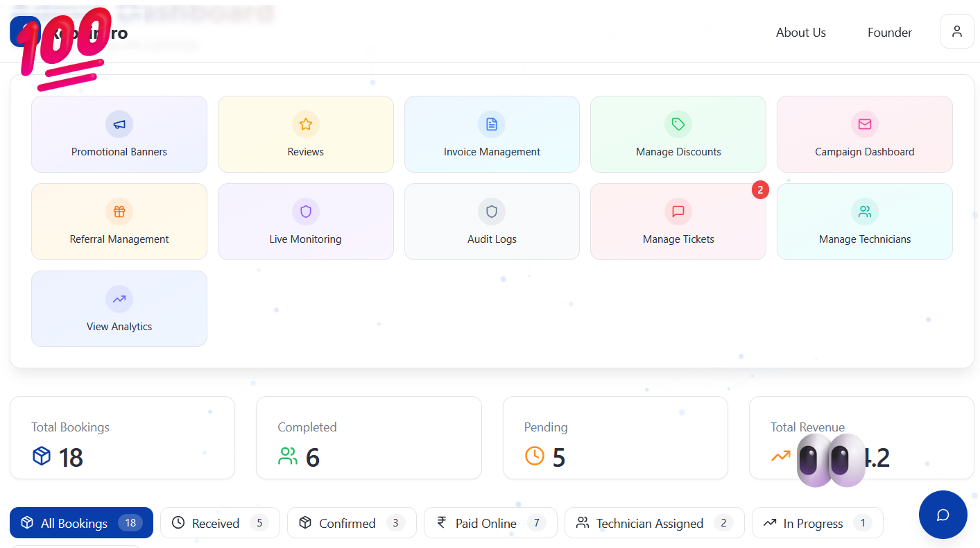Screen dimensions: 980x548
Task: Open the Promotional Banners megaphone icon
Action: coord(119,123)
